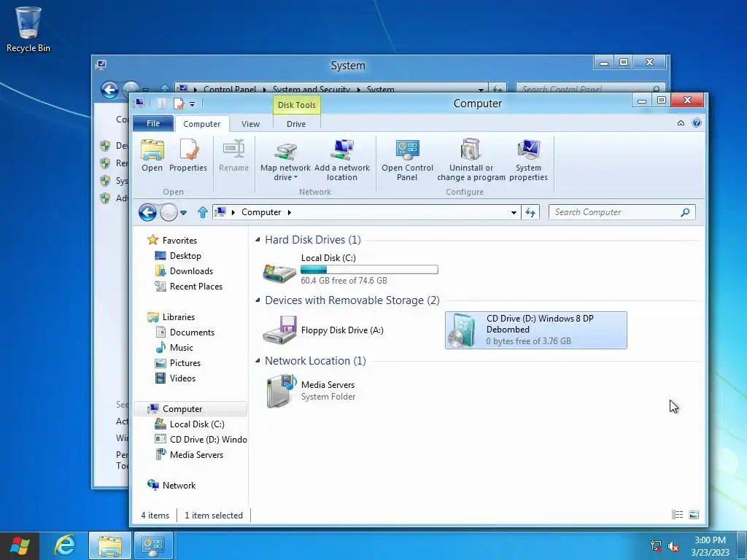Select CD Drive (D:) Windows 8 DP
This screenshot has width=747, height=560.
536,330
